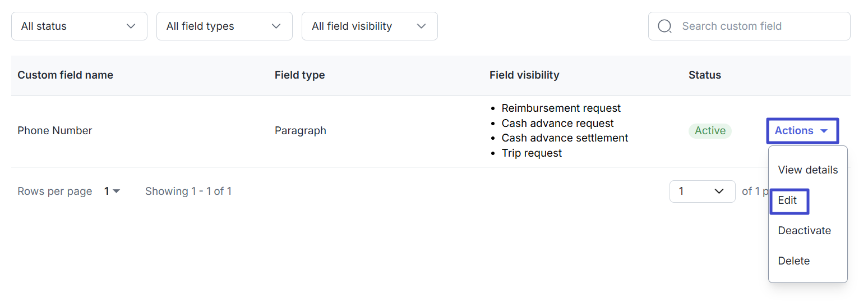Screen dimensions: 868x301
Task: Click into Search custom field box
Action: point(757,26)
